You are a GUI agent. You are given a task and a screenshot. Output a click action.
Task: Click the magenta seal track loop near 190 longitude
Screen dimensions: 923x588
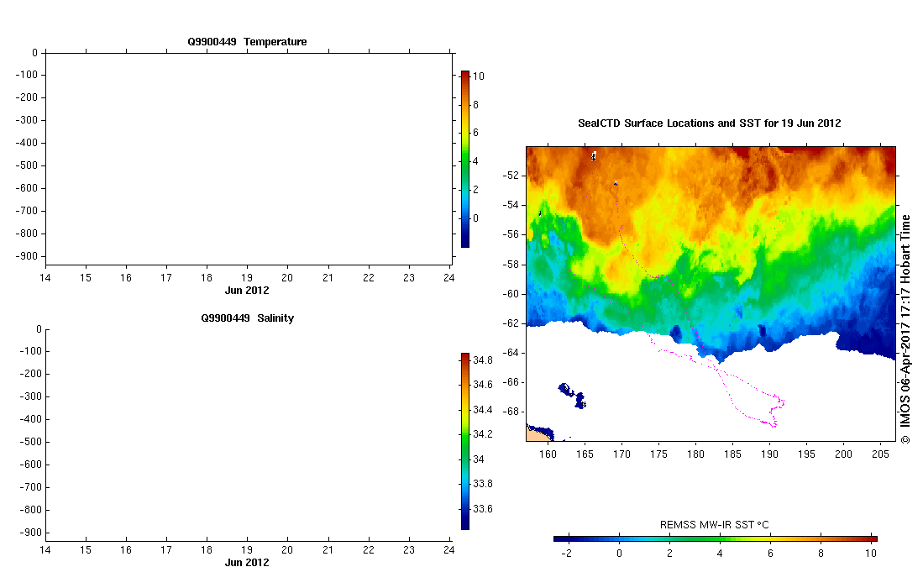(x=751, y=397)
